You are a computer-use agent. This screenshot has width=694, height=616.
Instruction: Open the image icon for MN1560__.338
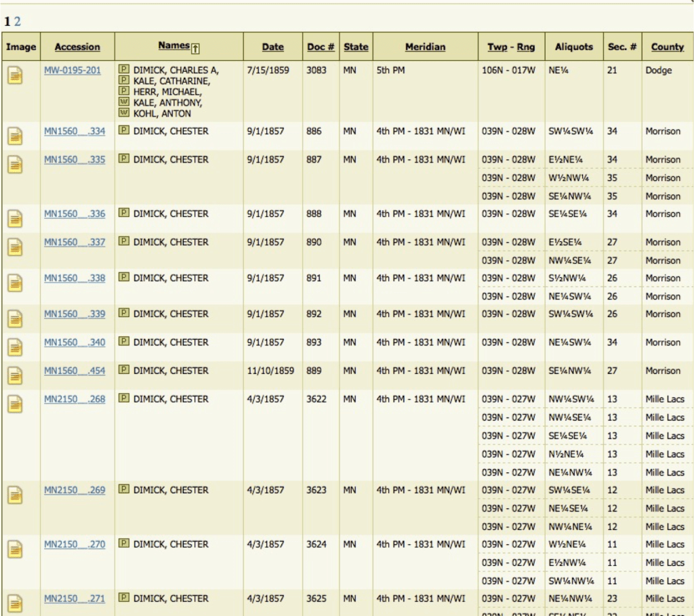[x=15, y=283]
